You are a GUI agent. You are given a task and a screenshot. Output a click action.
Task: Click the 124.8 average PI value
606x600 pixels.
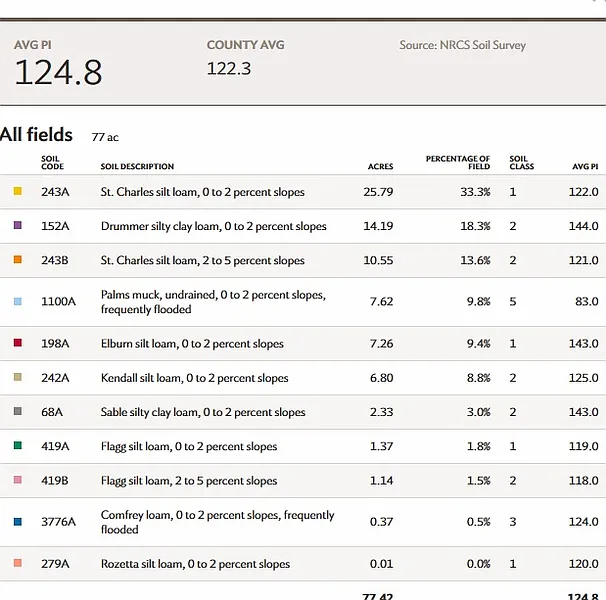pos(58,73)
